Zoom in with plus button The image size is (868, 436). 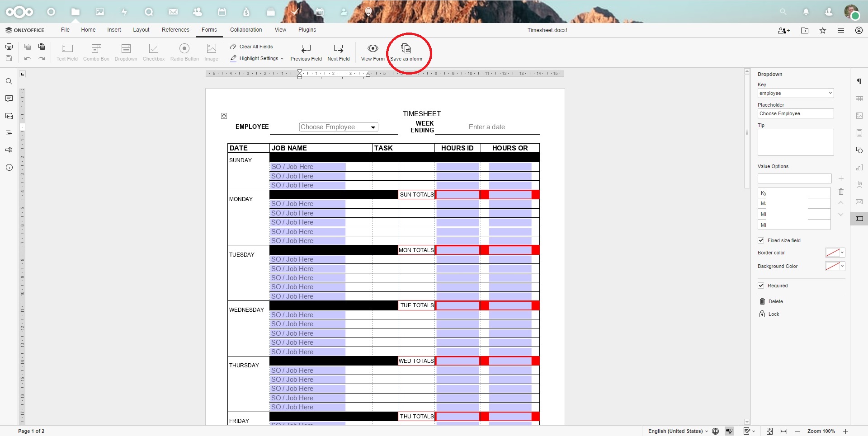845,431
